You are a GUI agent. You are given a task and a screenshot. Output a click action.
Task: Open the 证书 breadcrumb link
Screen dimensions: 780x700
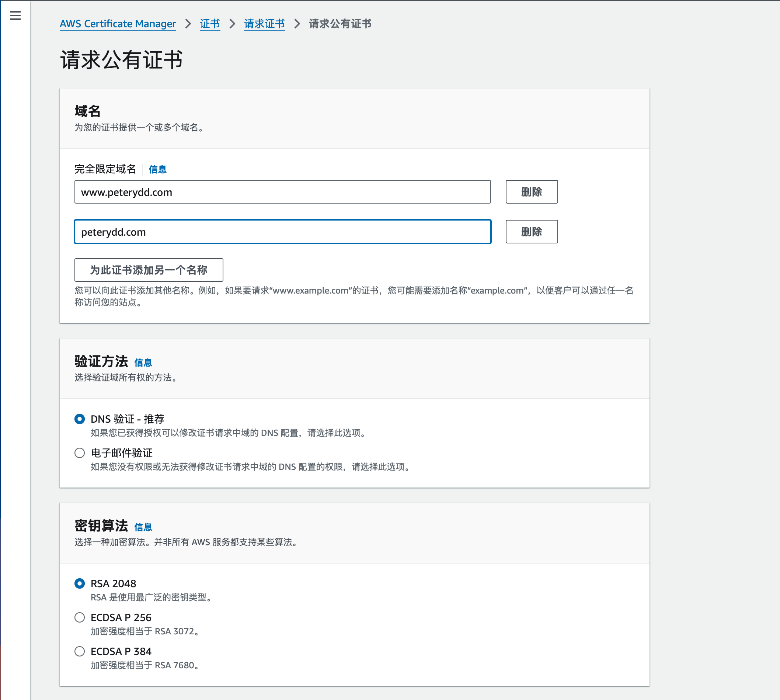point(210,24)
